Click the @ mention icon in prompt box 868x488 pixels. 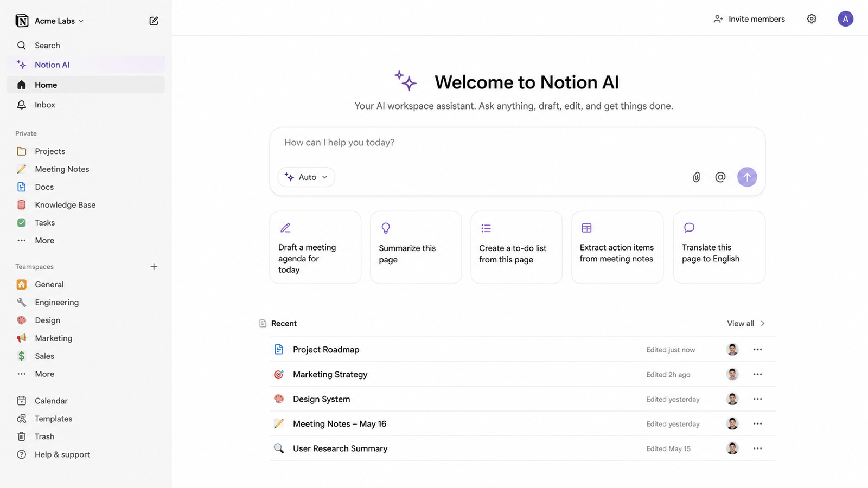pyautogui.click(x=720, y=177)
